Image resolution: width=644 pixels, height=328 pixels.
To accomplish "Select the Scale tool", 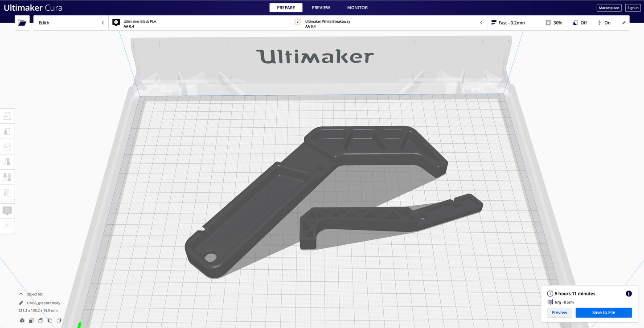I will coord(7,131).
